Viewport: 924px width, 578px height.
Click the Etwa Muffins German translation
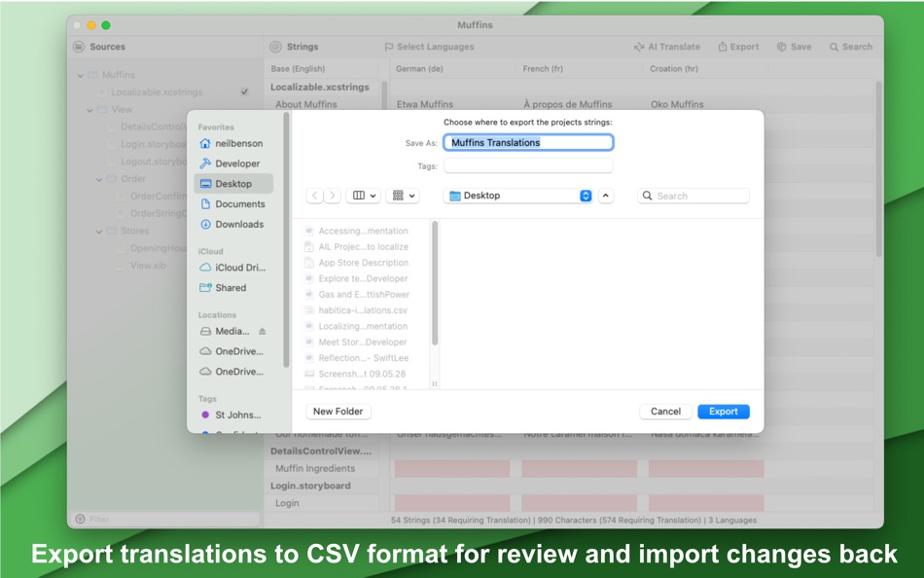click(425, 104)
